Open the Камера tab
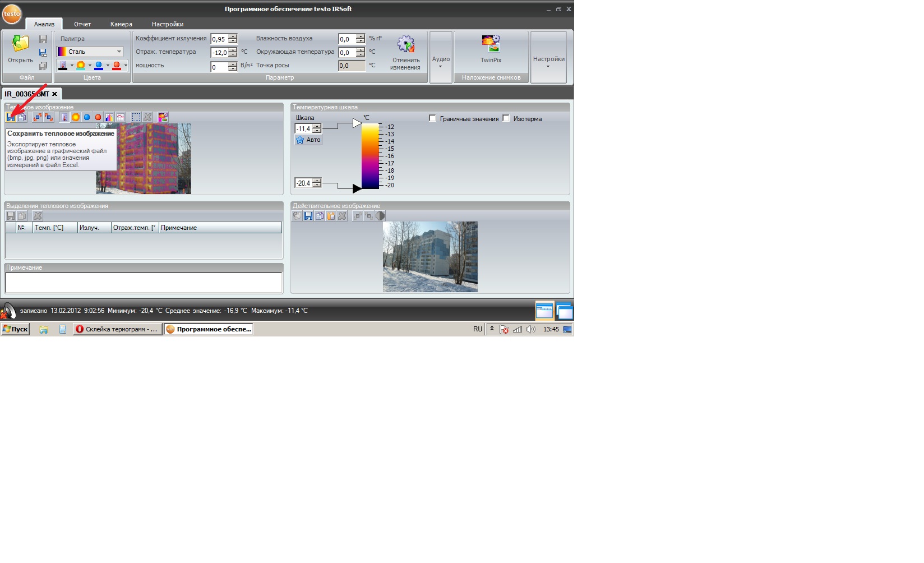 pos(121,24)
